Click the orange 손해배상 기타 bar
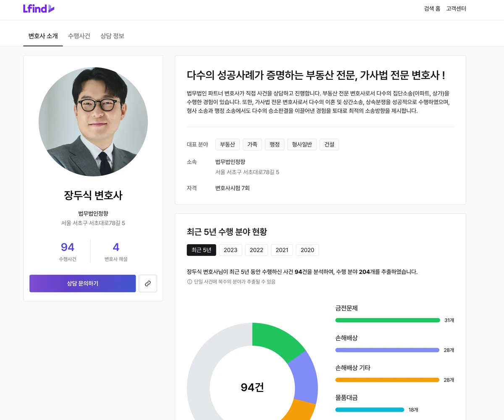504x420 pixels. [x=387, y=380]
